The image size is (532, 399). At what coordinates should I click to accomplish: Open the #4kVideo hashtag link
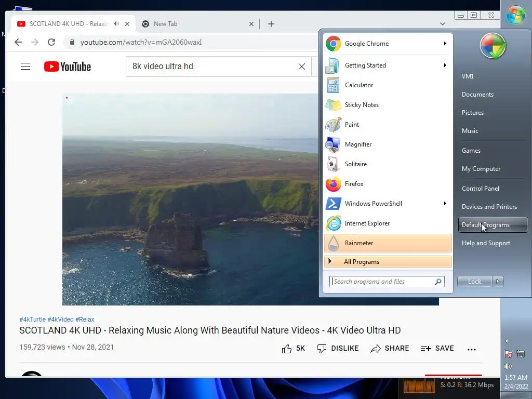[x=60, y=320]
